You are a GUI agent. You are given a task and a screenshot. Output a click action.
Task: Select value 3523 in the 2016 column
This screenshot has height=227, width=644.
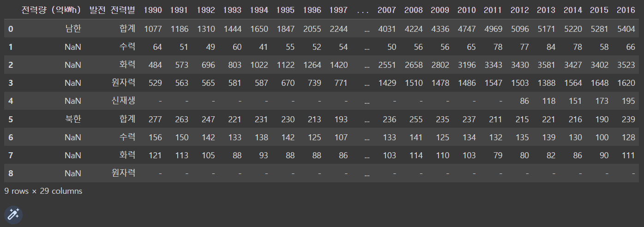click(x=626, y=65)
